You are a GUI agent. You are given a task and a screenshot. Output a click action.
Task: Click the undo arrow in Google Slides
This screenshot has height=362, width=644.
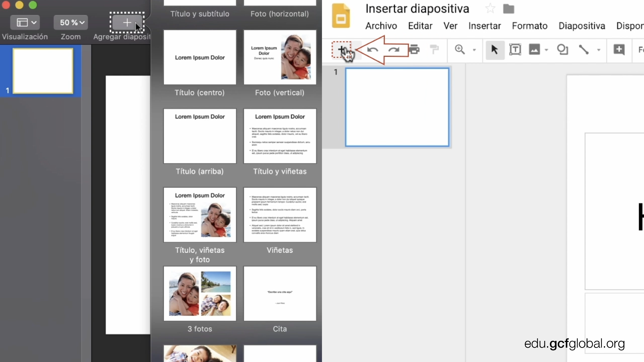[372, 50]
